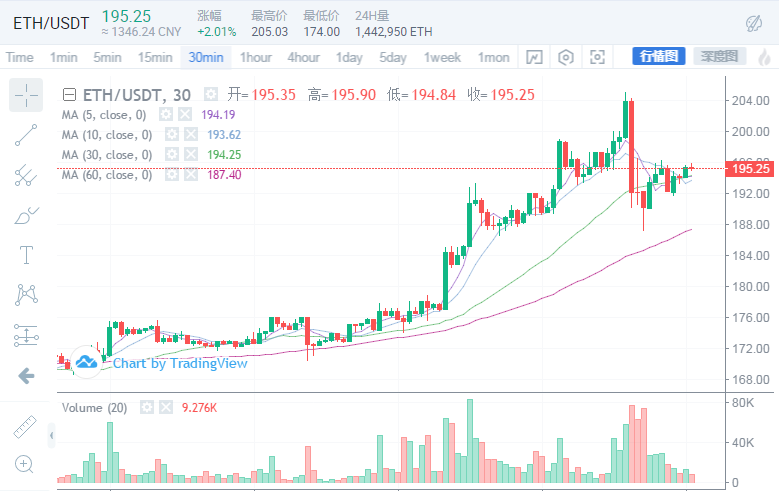Collapse the ETH/USDT legend box
The image size is (779, 491).
68,95
